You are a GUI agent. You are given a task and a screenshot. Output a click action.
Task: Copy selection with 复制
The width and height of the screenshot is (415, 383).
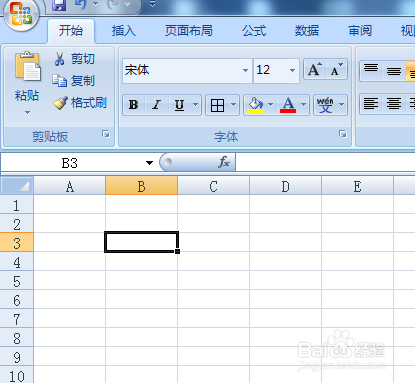pos(74,81)
